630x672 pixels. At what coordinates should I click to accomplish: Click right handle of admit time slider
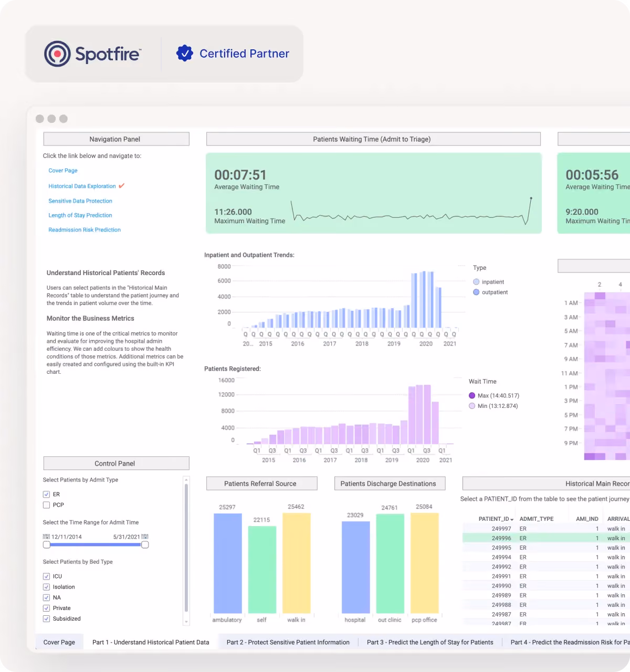pyautogui.click(x=145, y=545)
